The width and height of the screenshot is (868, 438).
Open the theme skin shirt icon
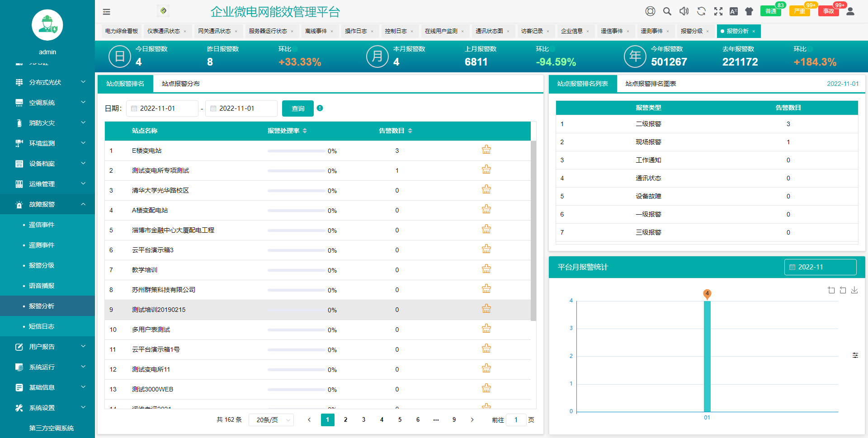point(749,11)
